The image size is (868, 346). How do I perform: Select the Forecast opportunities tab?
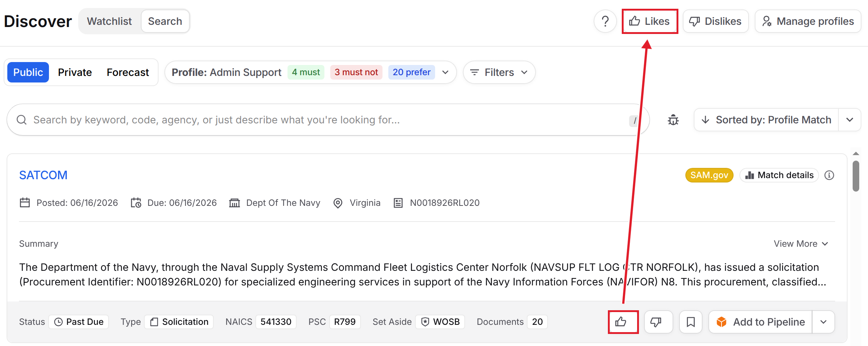(x=128, y=72)
